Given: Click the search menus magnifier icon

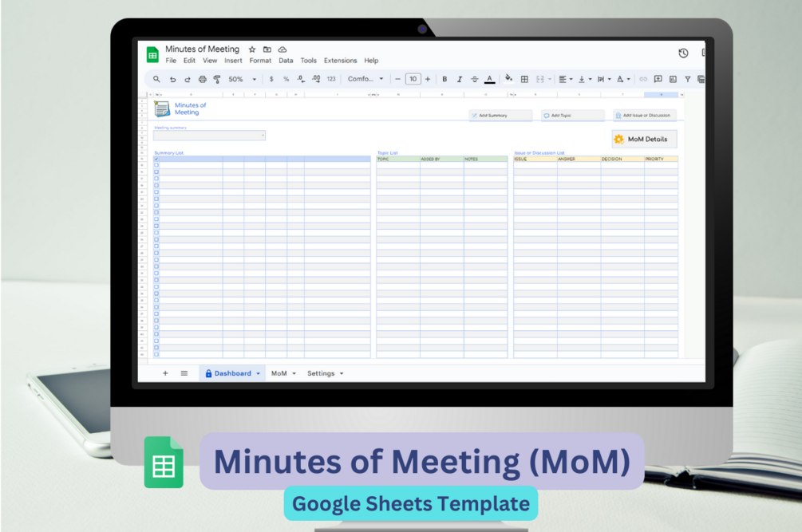Looking at the screenshot, I should point(156,79).
